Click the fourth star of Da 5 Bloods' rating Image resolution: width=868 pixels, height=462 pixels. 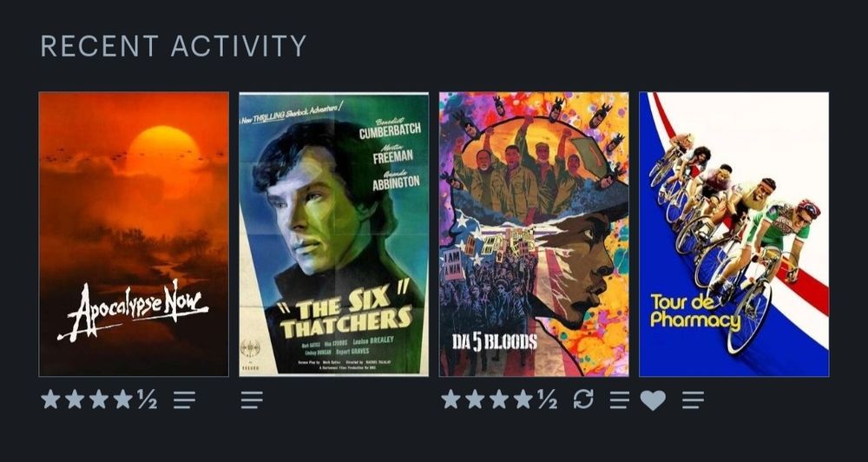click(x=523, y=399)
